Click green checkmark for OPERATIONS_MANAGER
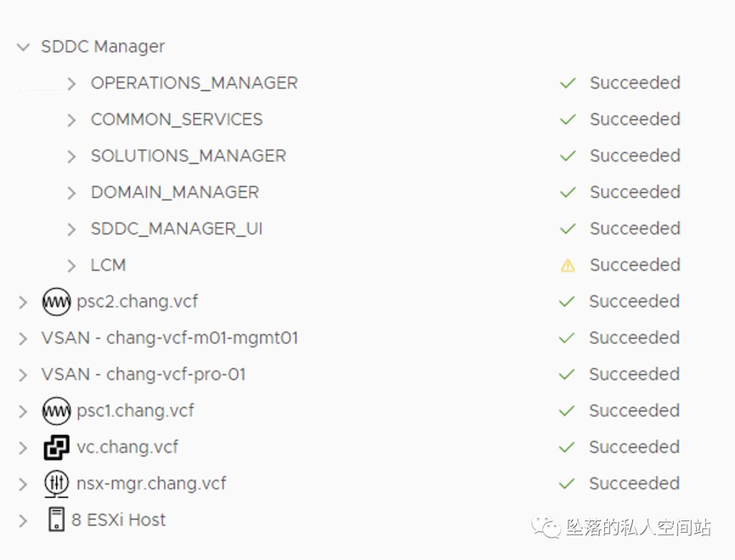The width and height of the screenshot is (735, 560). (x=568, y=83)
